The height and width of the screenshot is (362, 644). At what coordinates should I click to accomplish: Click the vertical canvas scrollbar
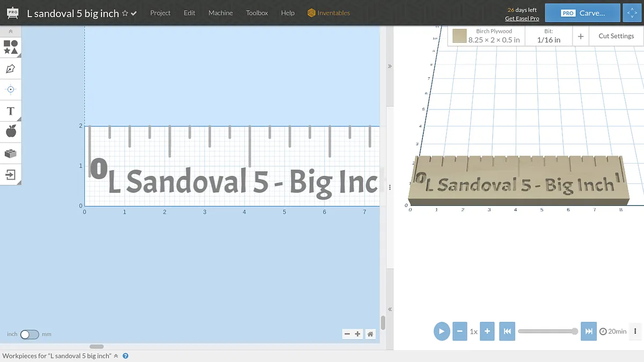point(383,322)
